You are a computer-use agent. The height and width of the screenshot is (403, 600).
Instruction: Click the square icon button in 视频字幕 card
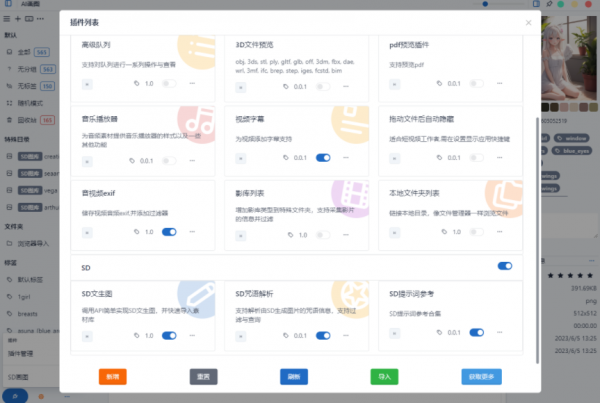point(241,158)
